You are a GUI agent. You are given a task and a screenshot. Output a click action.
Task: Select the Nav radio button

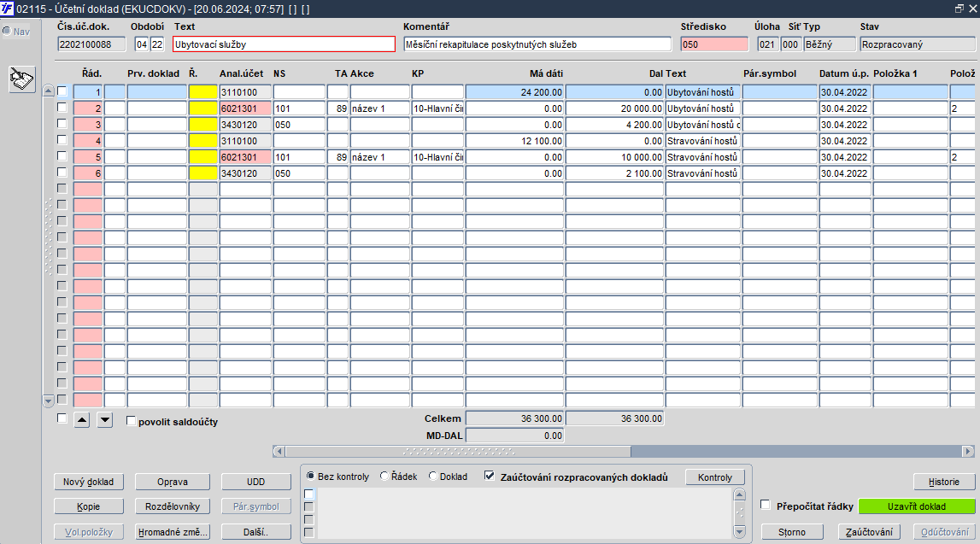7,31
